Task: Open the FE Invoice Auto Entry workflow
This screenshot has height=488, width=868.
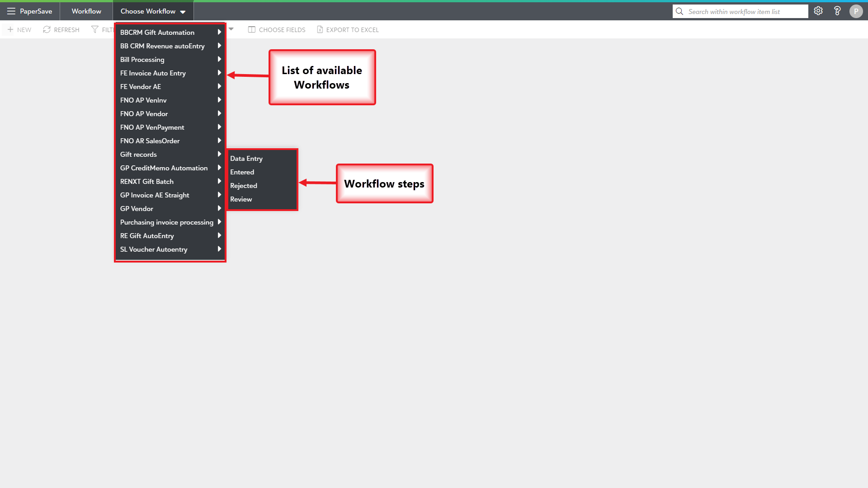Action: 153,73
